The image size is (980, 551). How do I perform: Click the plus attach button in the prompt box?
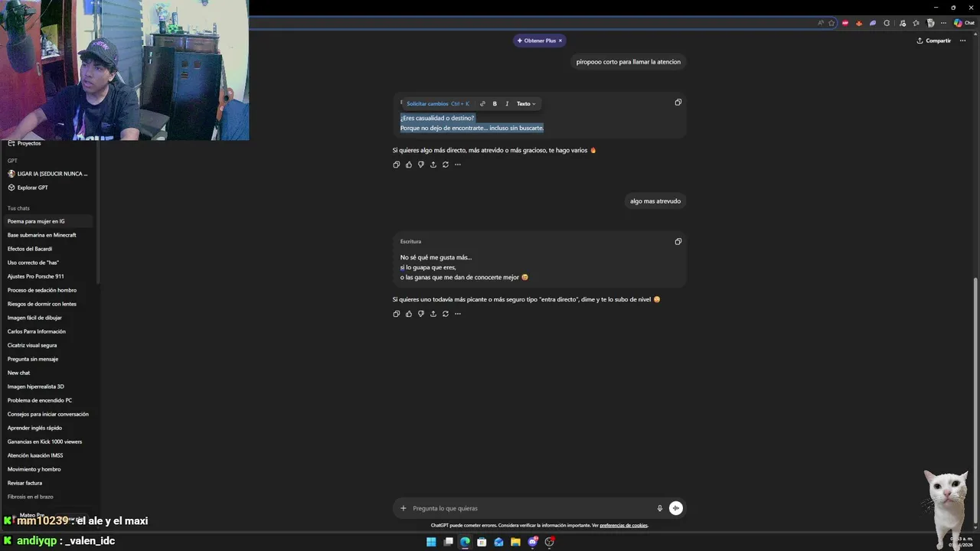(x=403, y=508)
